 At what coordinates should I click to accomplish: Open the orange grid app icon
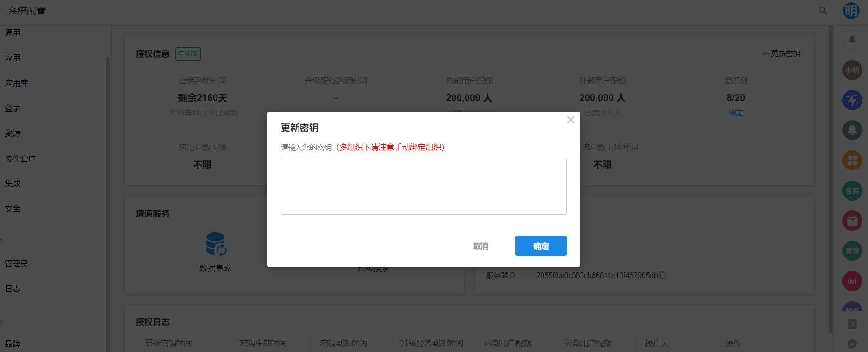[x=852, y=160]
